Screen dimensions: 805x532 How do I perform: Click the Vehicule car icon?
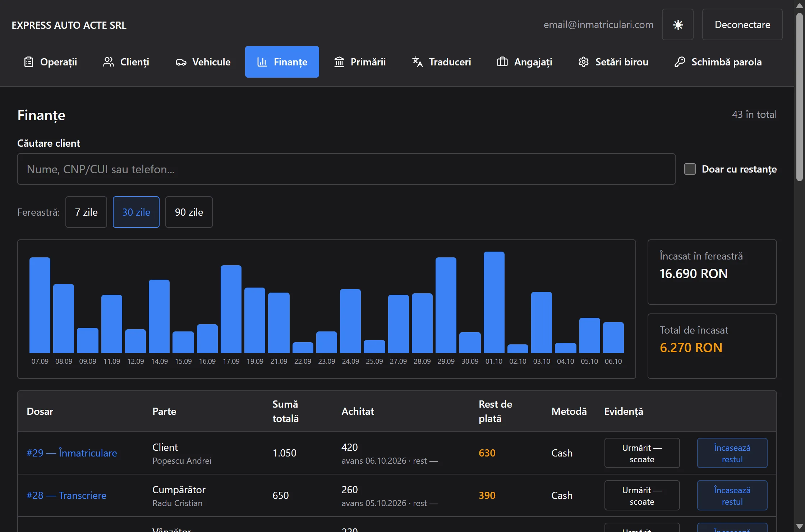tap(181, 62)
